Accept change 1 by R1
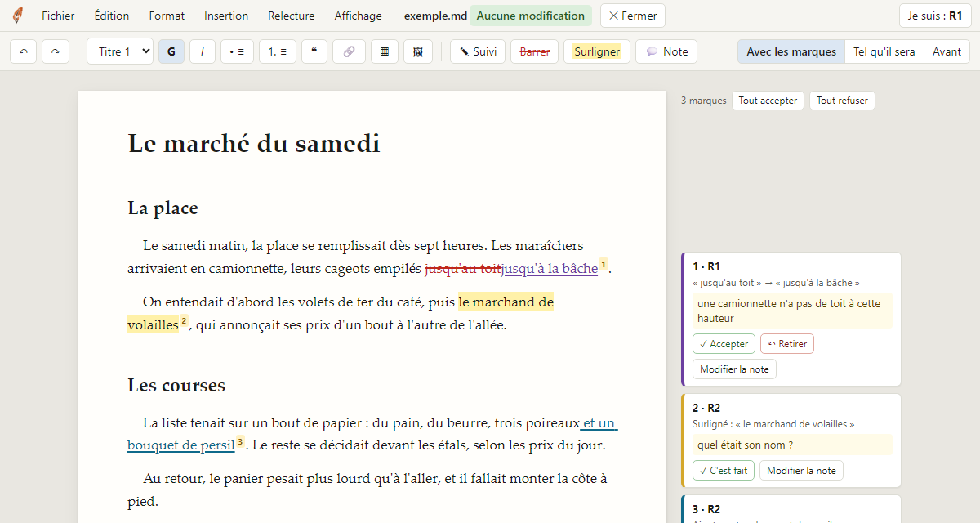 724,344
